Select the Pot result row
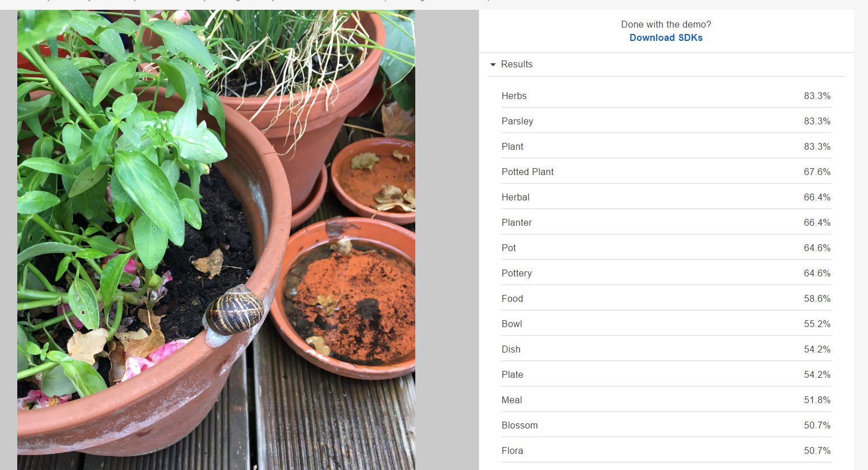This screenshot has width=868, height=470. pos(666,248)
